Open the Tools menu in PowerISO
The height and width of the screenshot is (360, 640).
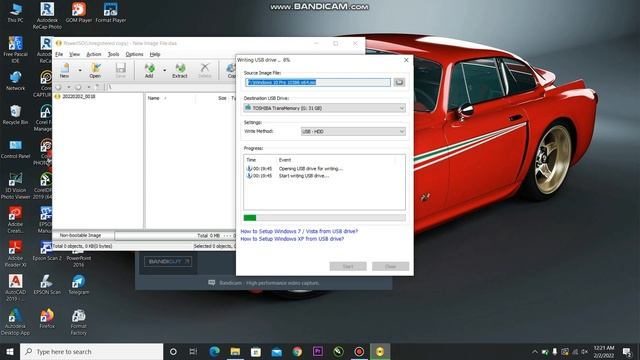(x=113, y=54)
